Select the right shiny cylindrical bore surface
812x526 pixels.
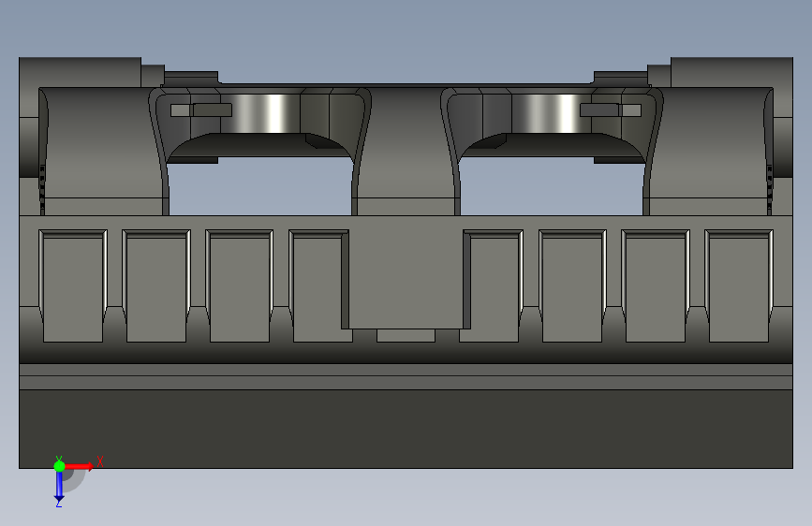coord(552,113)
